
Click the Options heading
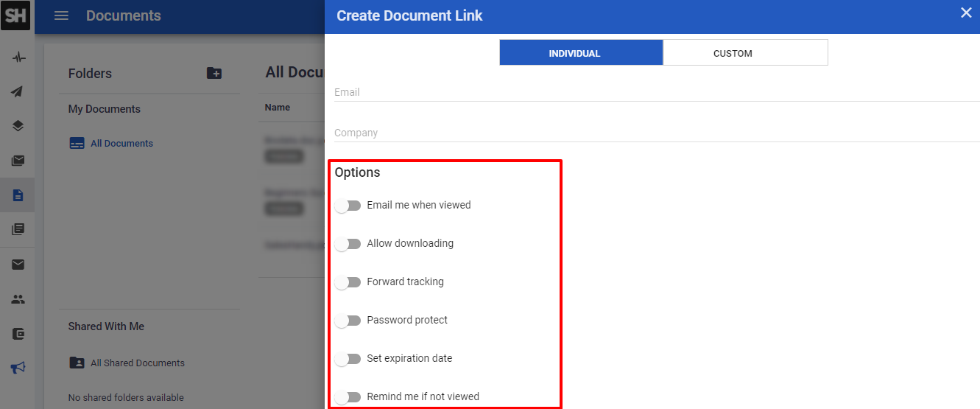click(x=357, y=172)
